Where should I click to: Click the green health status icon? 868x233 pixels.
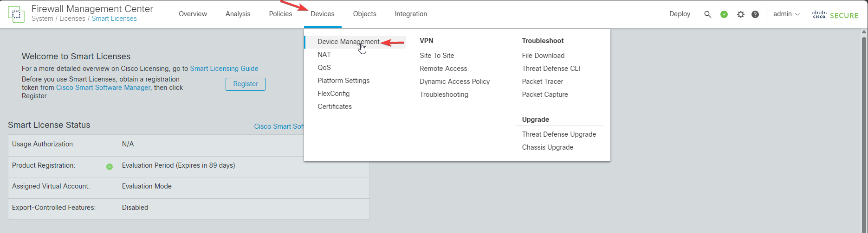point(724,14)
